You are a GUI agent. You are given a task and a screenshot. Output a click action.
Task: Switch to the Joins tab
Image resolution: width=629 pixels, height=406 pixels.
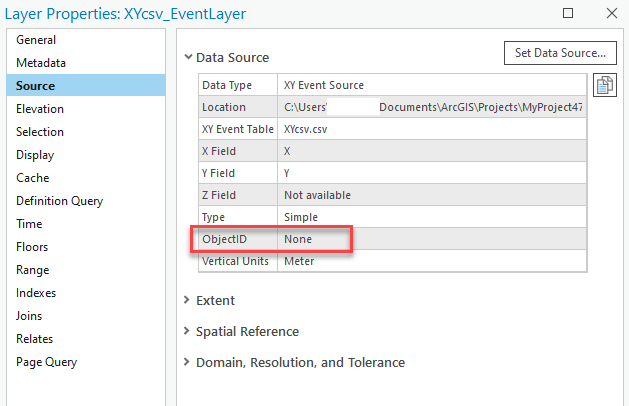[30, 316]
